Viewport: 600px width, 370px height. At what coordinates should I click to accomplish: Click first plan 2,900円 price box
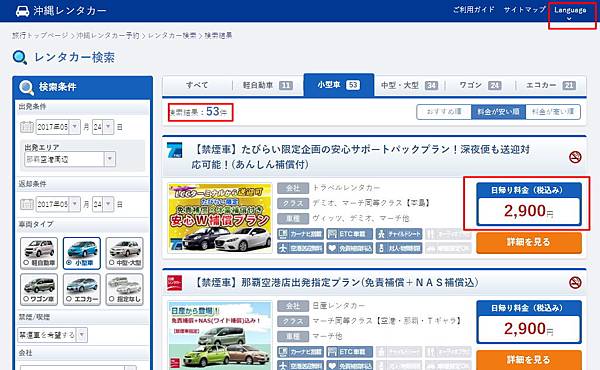[529, 205]
